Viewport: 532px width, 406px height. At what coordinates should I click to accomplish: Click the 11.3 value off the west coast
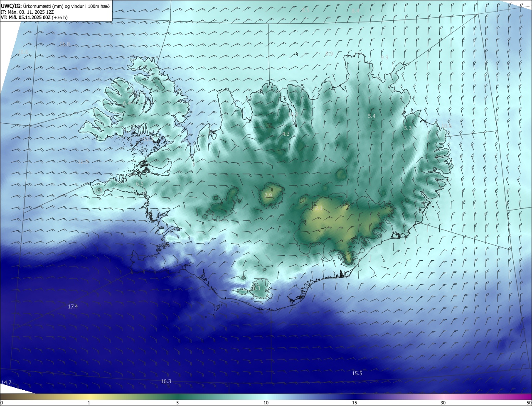tap(83, 162)
